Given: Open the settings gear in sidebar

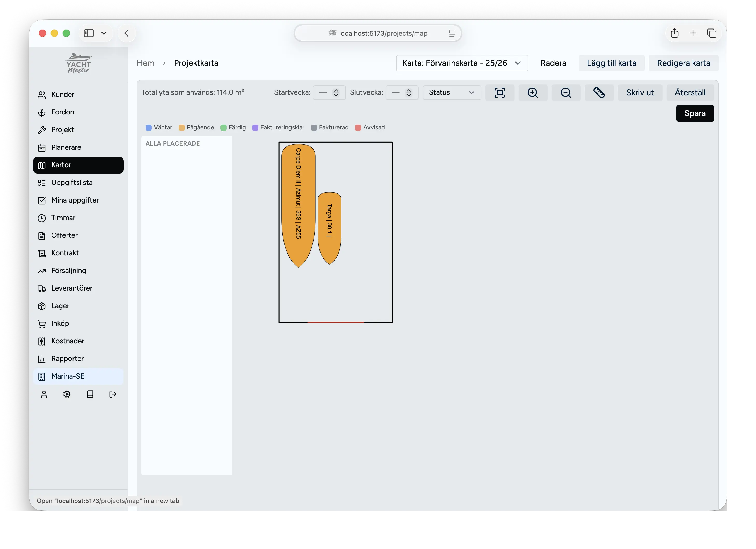Looking at the screenshot, I should [67, 394].
